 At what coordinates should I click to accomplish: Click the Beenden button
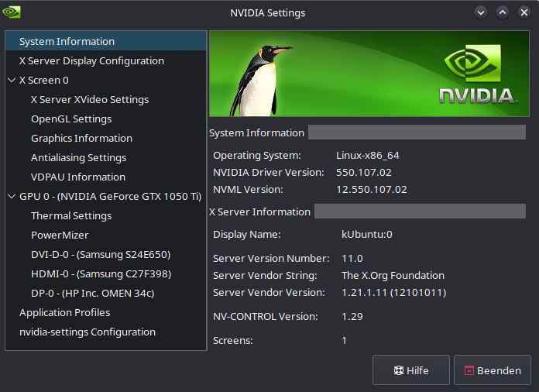pyautogui.click(x=493, y=370)
